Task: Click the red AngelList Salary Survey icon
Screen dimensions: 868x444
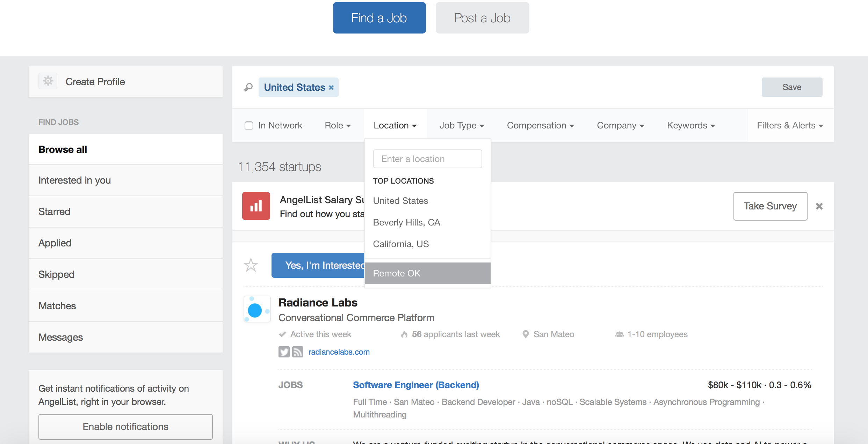Action: [256, 206]
